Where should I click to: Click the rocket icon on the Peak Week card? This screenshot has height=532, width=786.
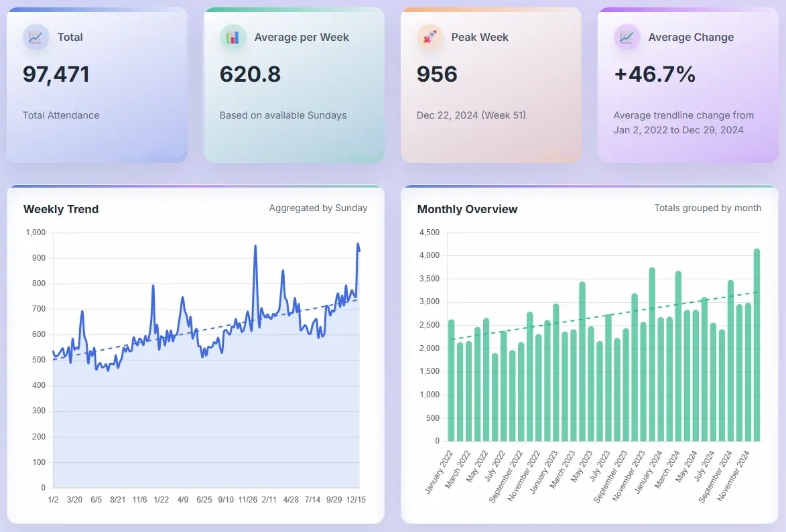click(429, 38)
